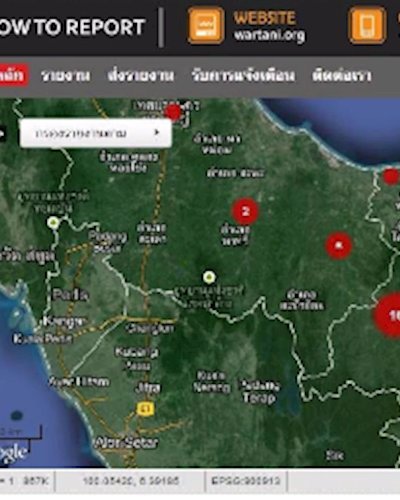400x500 pixels.
Task: Open the wartani.org website link
Action: (x=269, y=35)
